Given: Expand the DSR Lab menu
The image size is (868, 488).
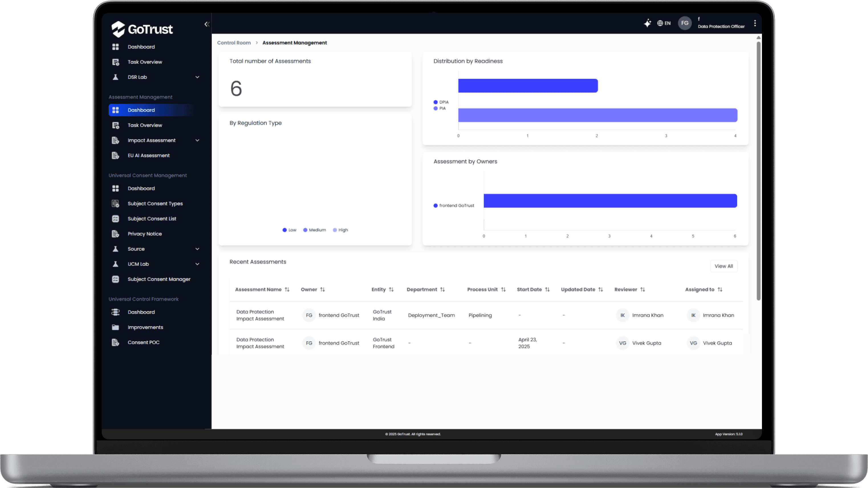Looking at the screenshot, I should coord(197,77).
